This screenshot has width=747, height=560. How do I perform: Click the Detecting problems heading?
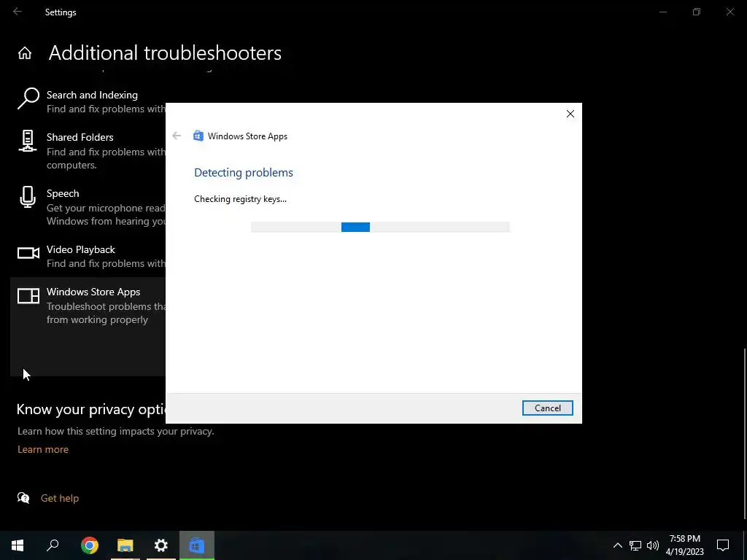[244, 172]
